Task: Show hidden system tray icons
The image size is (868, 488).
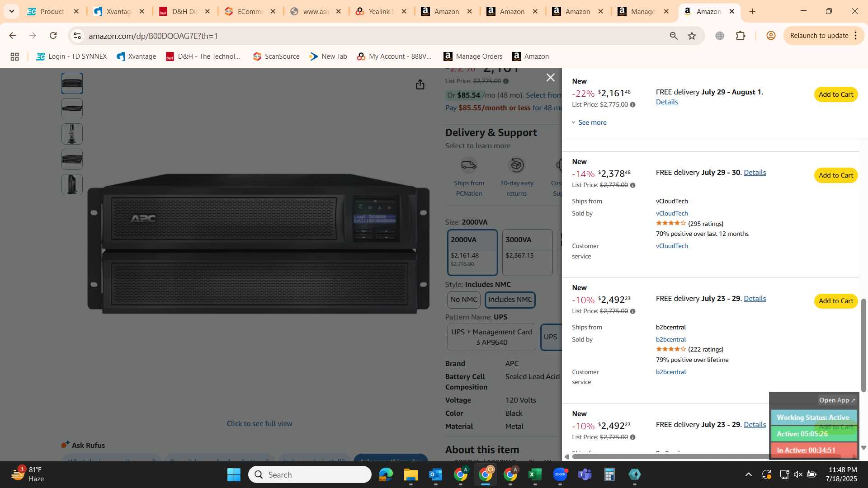Action: pyautogui.click(x=748, y=474)
